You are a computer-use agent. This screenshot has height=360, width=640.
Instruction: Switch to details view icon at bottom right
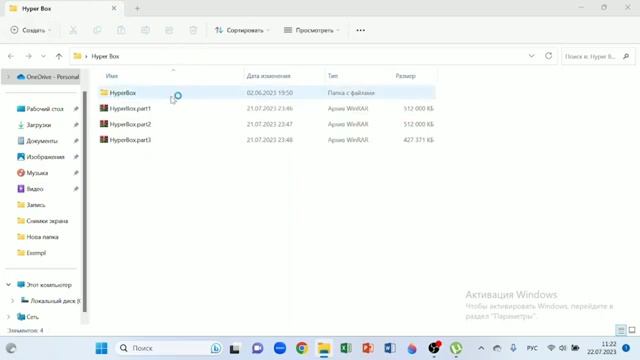coord(621,330)
